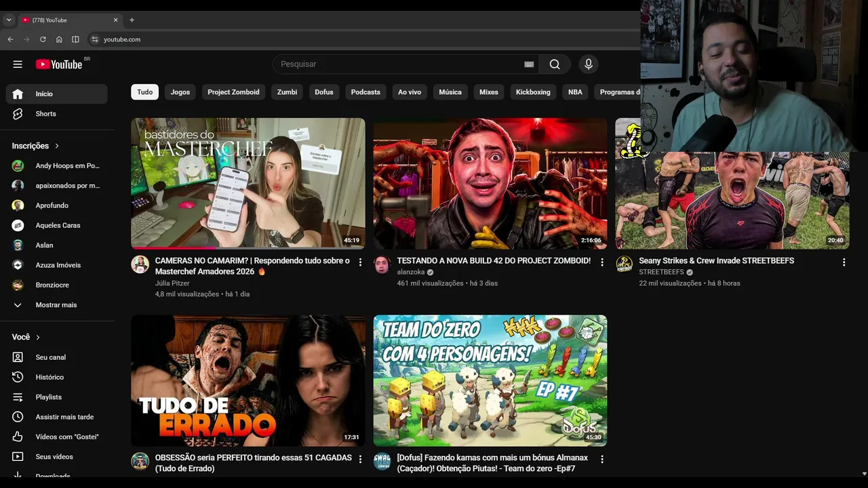Open the Dofus kamas video's channel avatar

coord(382,462)
